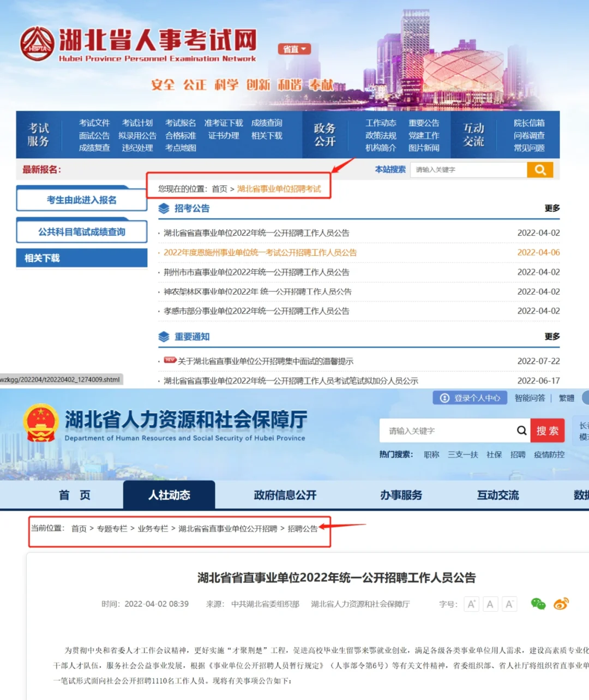Open 准考证下载 link
The image size is (589, 700).
click(224, 123)
